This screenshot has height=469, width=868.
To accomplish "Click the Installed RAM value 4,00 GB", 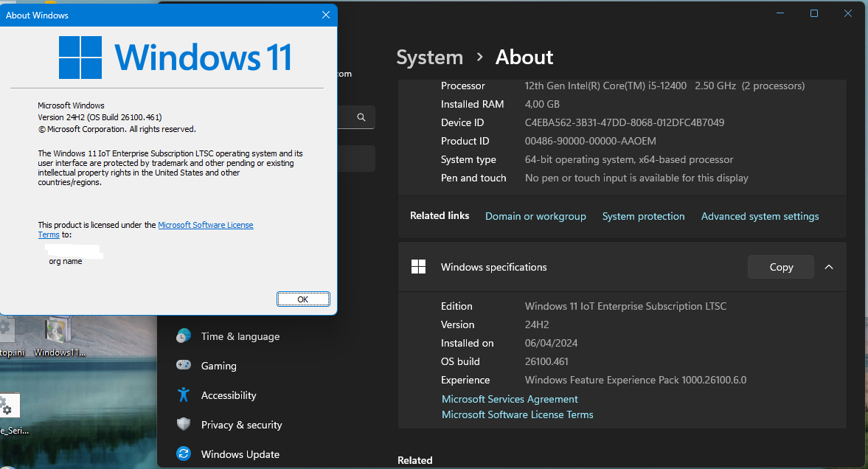I will coord(542,104).
